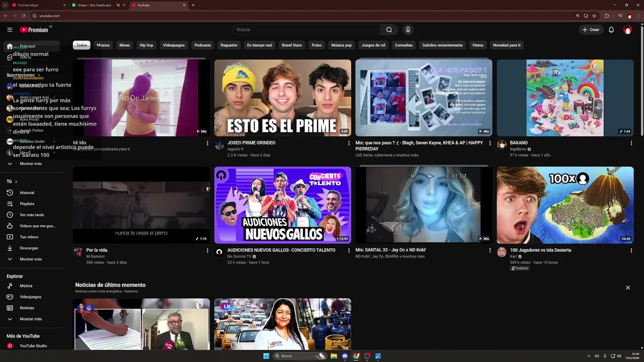Open Videojuegos under Explorar

(x=32, y=297)
